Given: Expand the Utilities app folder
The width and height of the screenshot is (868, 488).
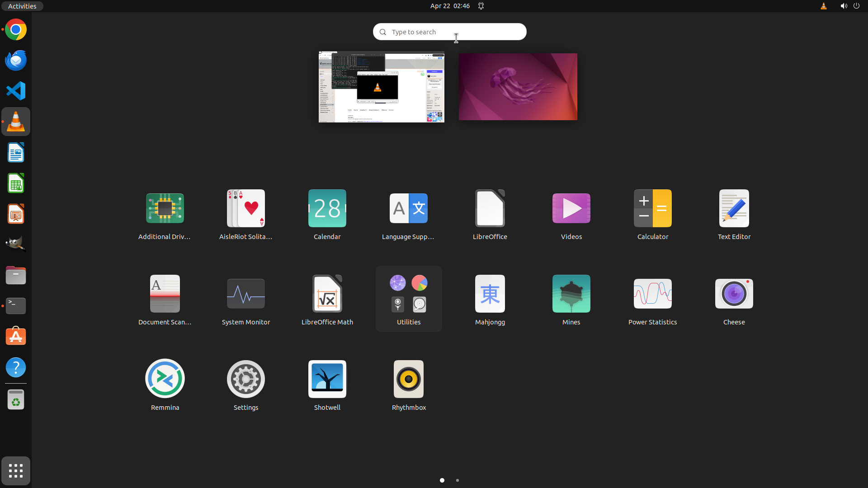Looking at the screenshot, I should click(408, 294).
